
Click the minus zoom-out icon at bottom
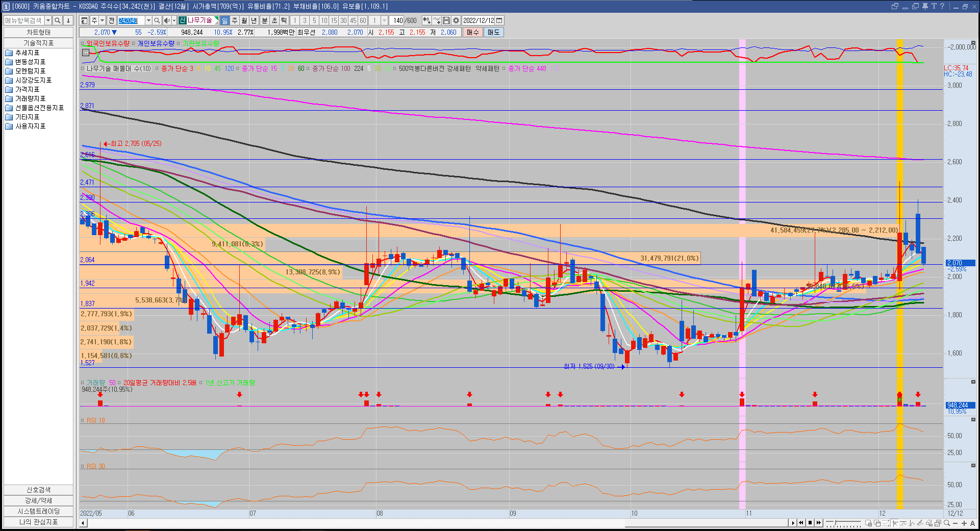pos(955,523)
